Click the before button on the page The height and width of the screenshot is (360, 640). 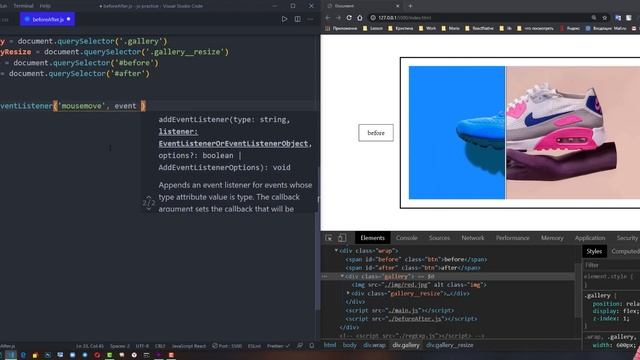(376, 133)
